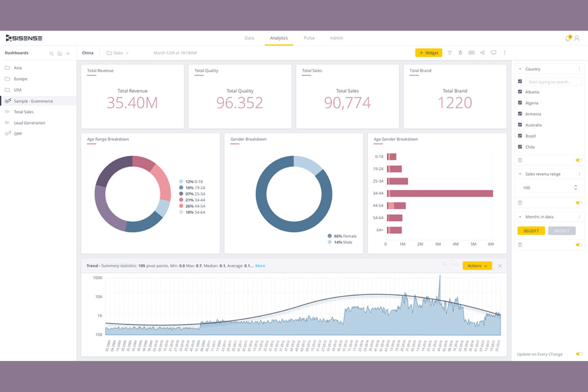
Task: Export the dashboard as PDF
Action: 471,52
